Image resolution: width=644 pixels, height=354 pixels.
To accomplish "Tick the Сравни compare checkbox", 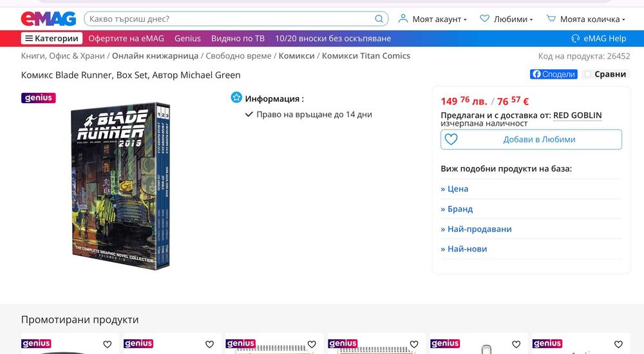I will click(588, 74).
